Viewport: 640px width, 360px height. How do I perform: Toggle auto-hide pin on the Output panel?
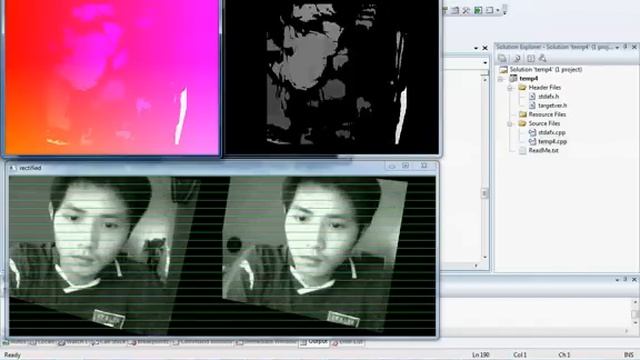[x=625, y=280]
